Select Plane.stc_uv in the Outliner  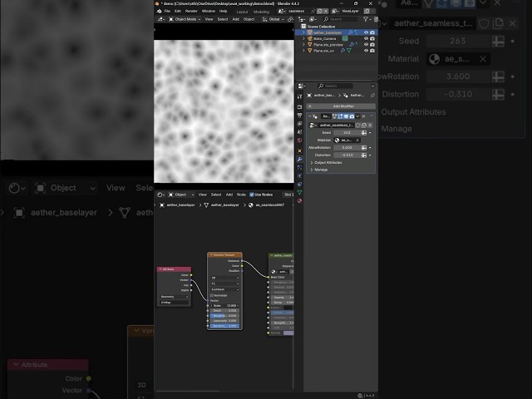323,51
